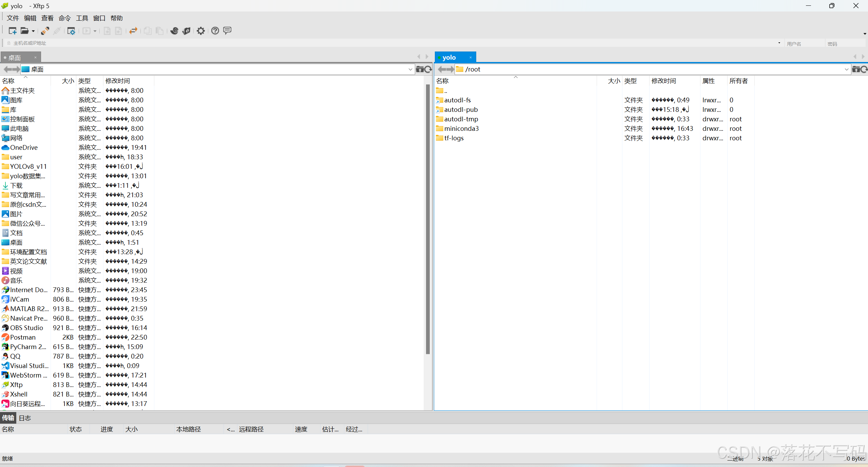Refresh the remote /root file list
Screen dimensions: 868x467
864,69
